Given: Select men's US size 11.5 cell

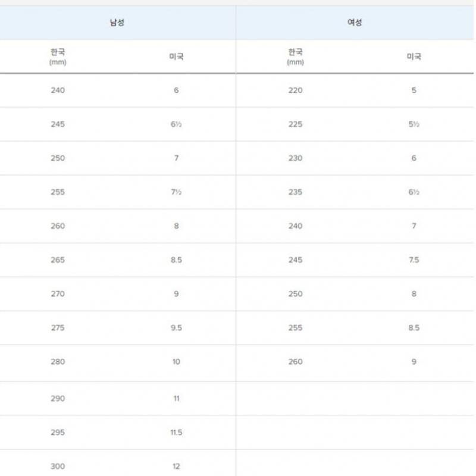Looking at the screenshot, I should coord(176,433).
